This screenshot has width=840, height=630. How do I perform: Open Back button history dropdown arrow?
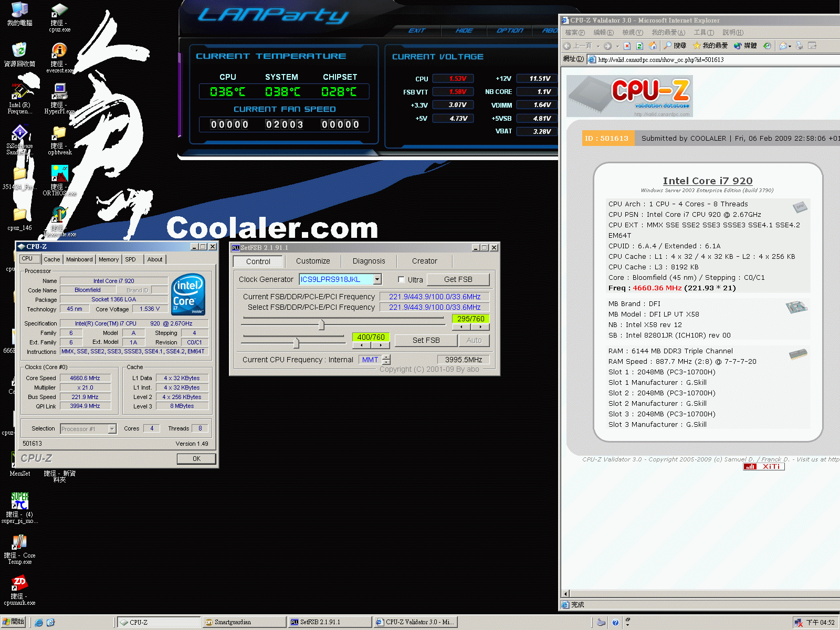click(x=598, y=46)
